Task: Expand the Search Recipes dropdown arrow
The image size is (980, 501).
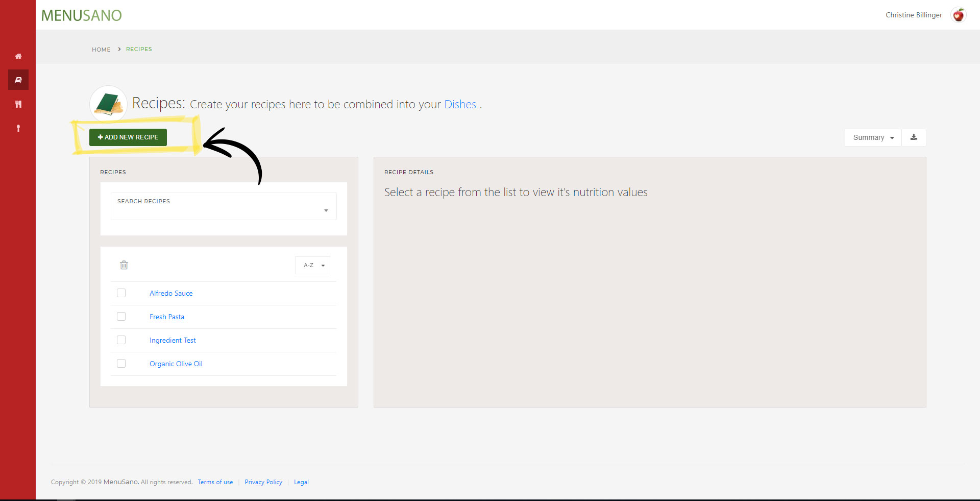Action: (326, 210)
